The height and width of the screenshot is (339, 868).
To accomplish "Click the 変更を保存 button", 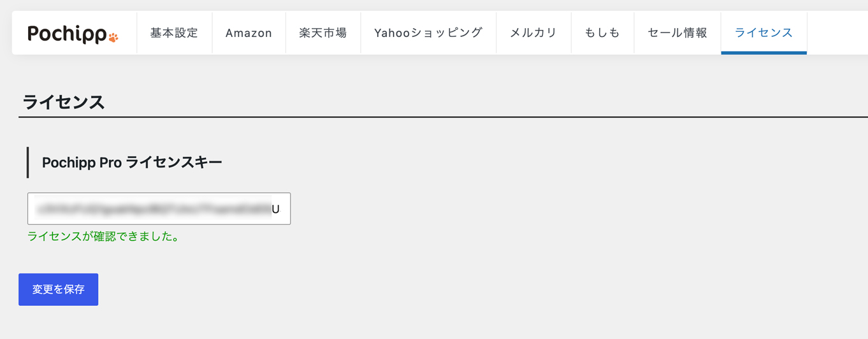I will point(58,289).
